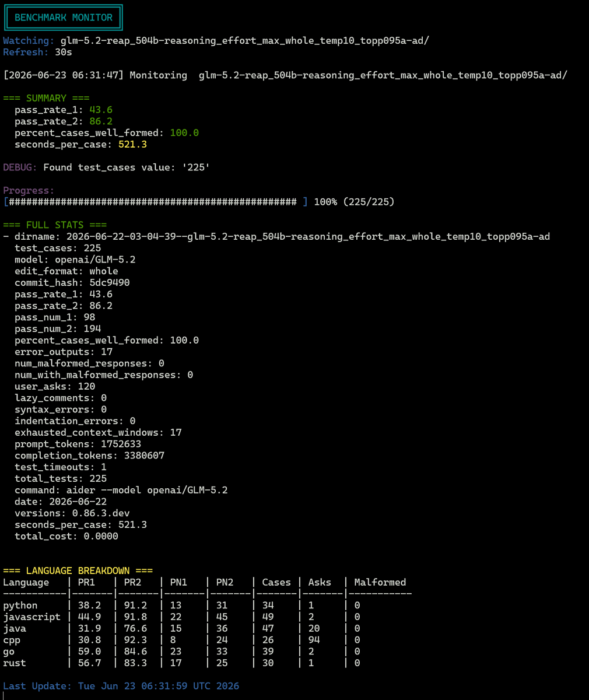The image size is (589, 700).
Task: Click the 100% (225/225) progress text
Action: [354, 202]
